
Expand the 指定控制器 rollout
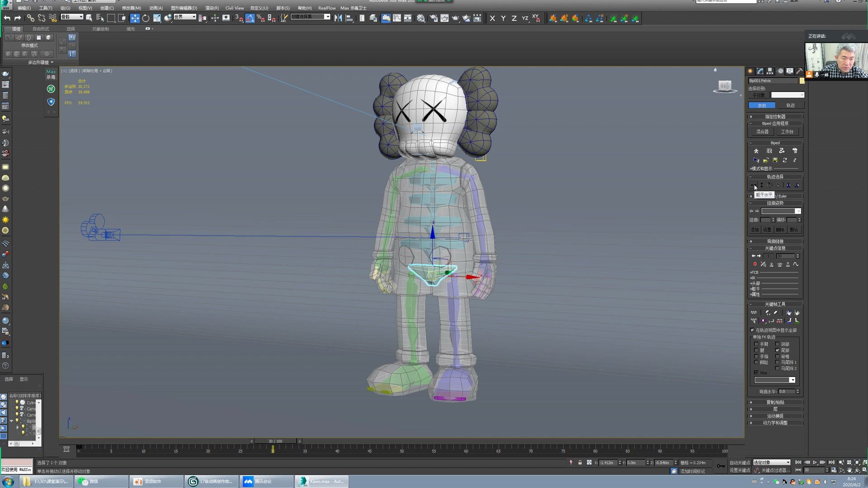[775, 117]
